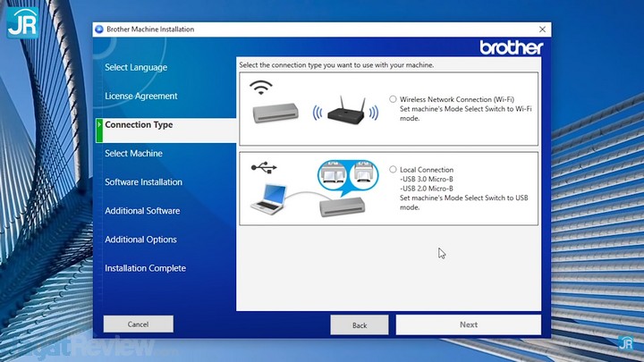
Task: Click the laptop illustration in USB panel
Action: pos(268,199)
